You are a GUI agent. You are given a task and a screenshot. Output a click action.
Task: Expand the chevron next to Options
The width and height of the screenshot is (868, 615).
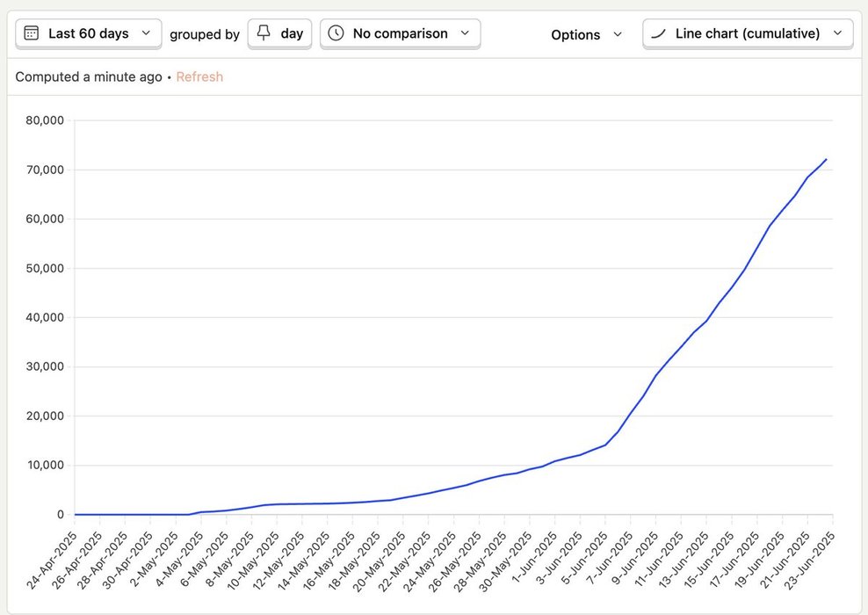coord(618,34)
